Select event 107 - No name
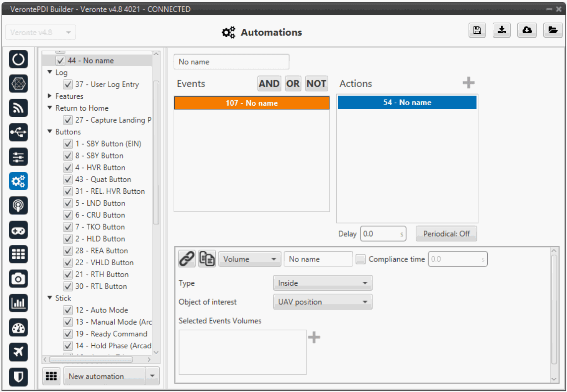 252,103
